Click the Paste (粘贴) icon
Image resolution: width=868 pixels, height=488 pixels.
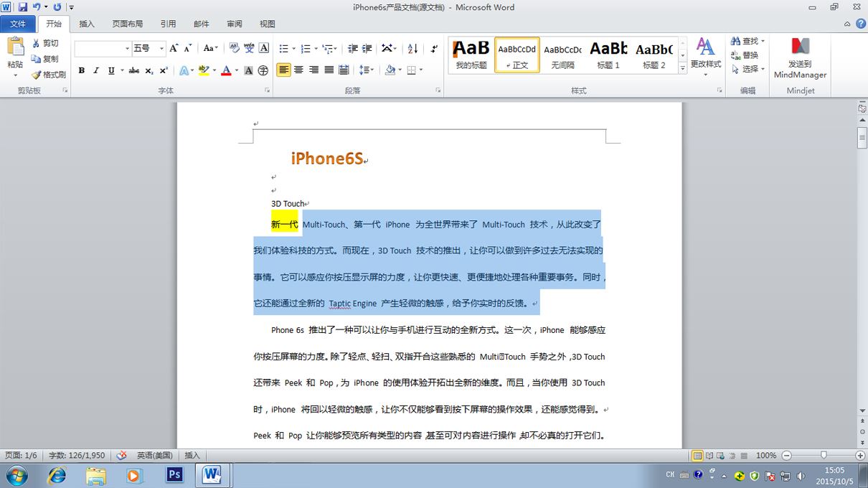(15, 47)
